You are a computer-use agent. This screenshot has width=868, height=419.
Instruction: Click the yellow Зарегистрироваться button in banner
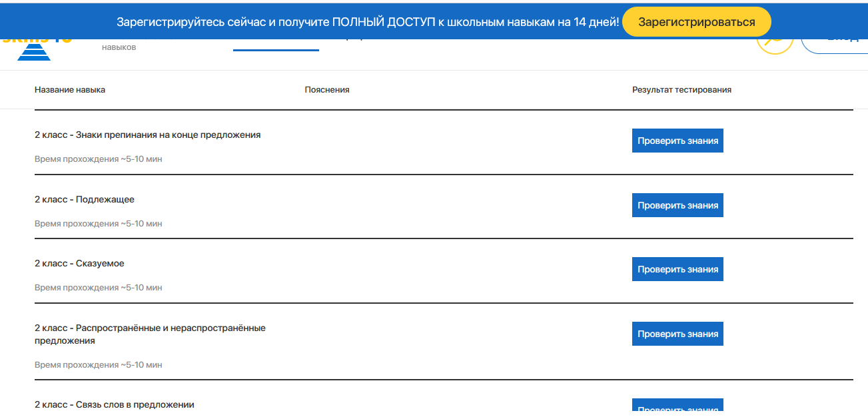tap(696, 22)
